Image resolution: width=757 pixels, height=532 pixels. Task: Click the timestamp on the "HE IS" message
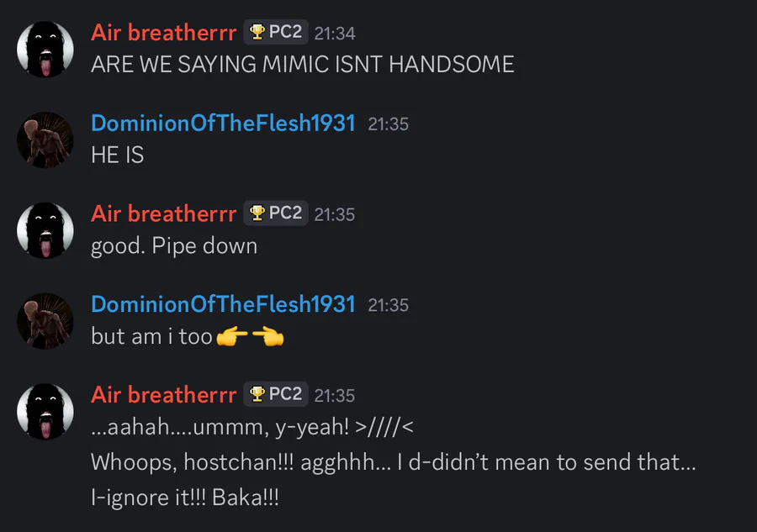click(x=389, y=124)
